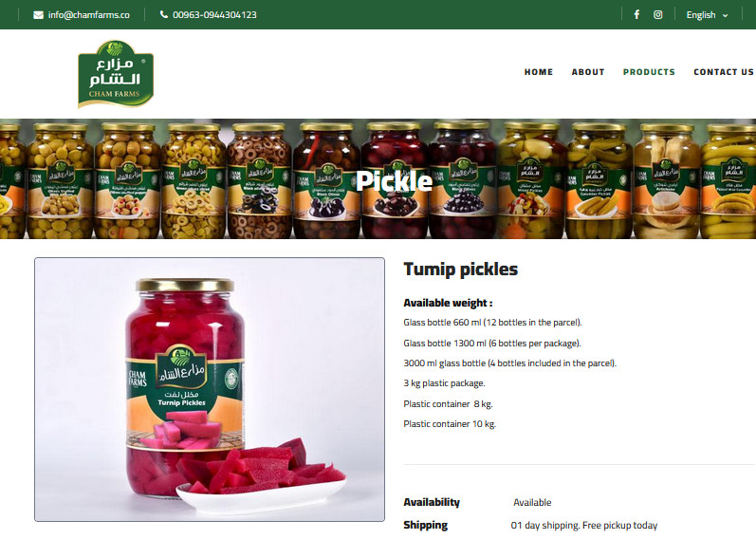The width and height of the screenshot is (756, 558).
Task: Click the Pickle banner heading
Action: point(394,181)
